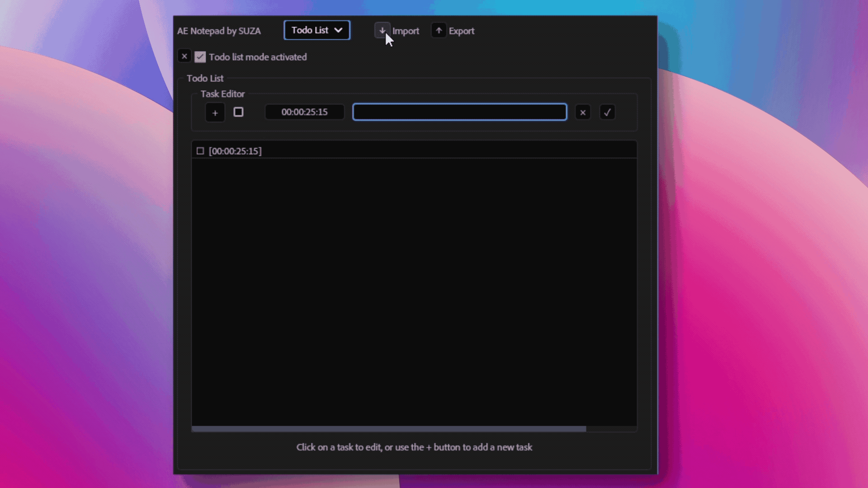This screenshot has width=868, height=488.
Task: Cancel task edit with the X icon
Action: [x=583, y=113]
